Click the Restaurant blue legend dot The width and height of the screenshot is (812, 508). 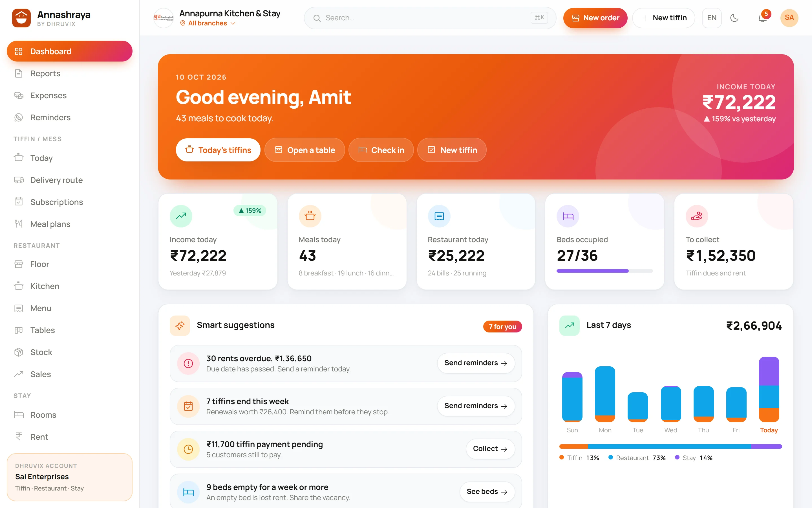point(611,457)
